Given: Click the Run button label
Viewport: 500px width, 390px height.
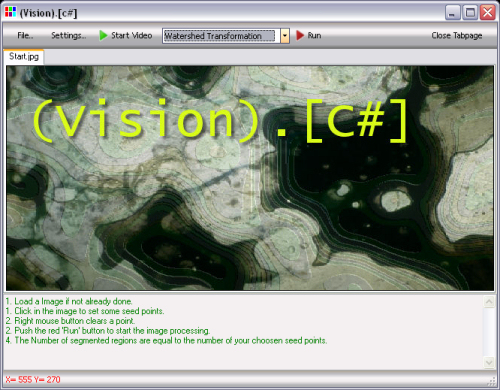Looking at the screenshot, I should (x=314, y=35).
